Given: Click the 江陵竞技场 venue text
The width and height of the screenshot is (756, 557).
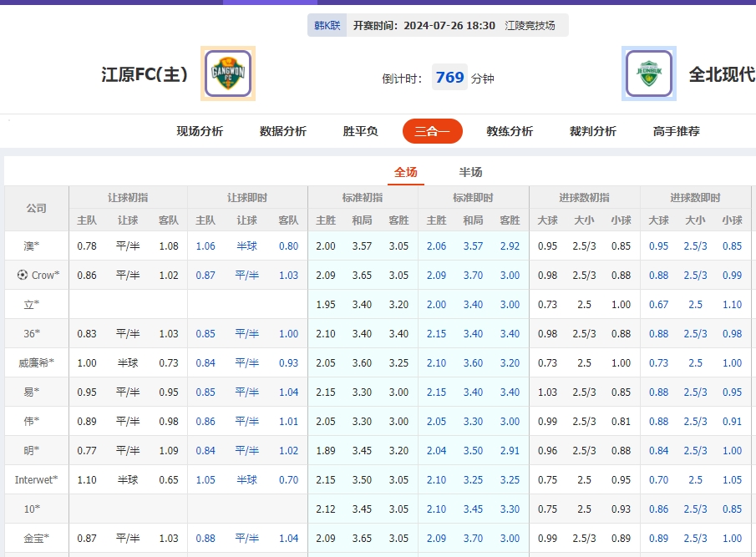Looking at the screenshot, I should pos(530,25).
